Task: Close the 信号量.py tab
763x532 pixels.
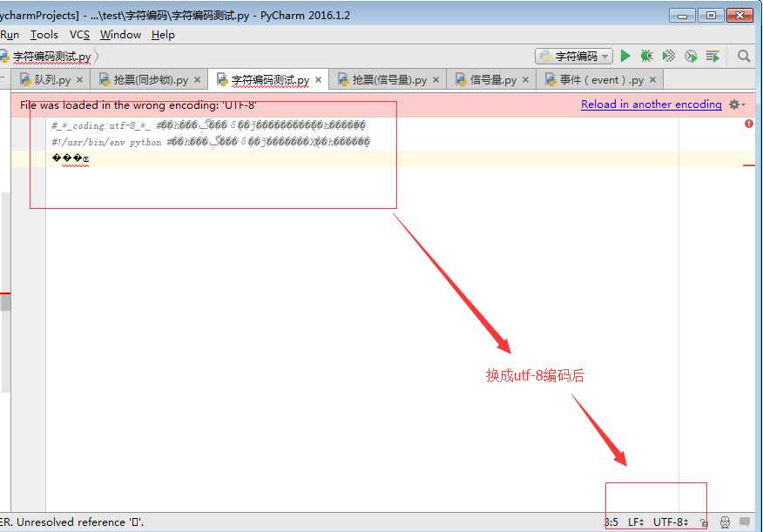Action: coord(525,80)
